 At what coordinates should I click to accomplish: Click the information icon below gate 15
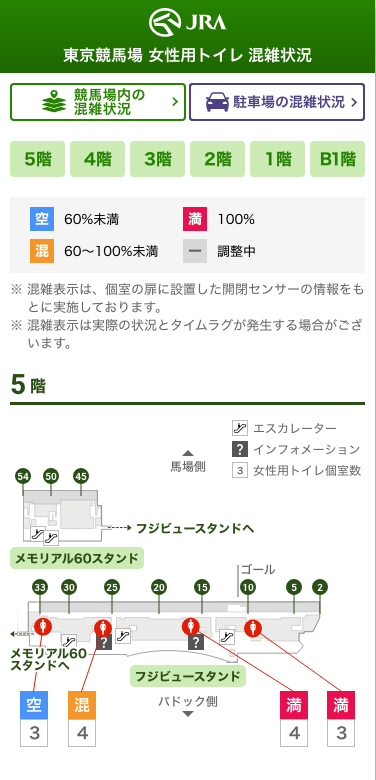[196, 642]
